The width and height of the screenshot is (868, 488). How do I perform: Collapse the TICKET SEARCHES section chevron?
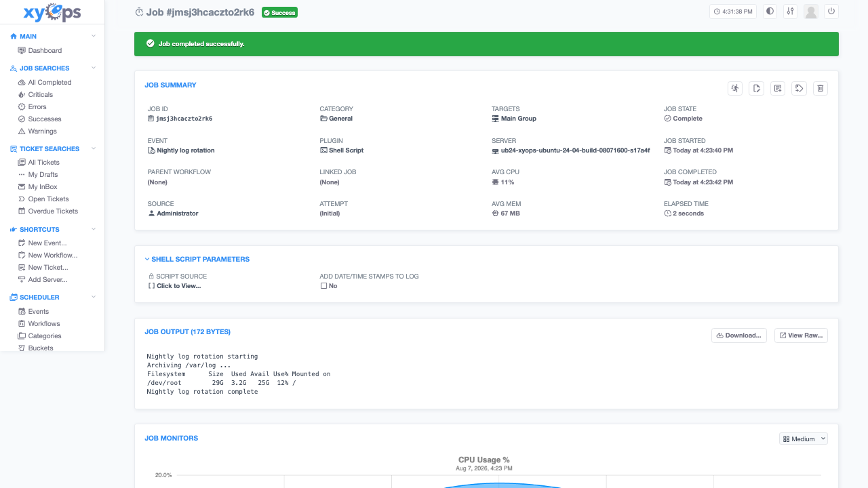(94, 148)
